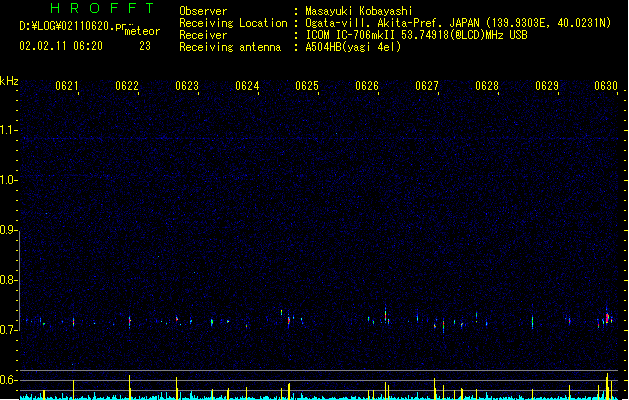Click the 0626 time marker
This screenshot has height=400, width=629.
click(x=367, y=86)
